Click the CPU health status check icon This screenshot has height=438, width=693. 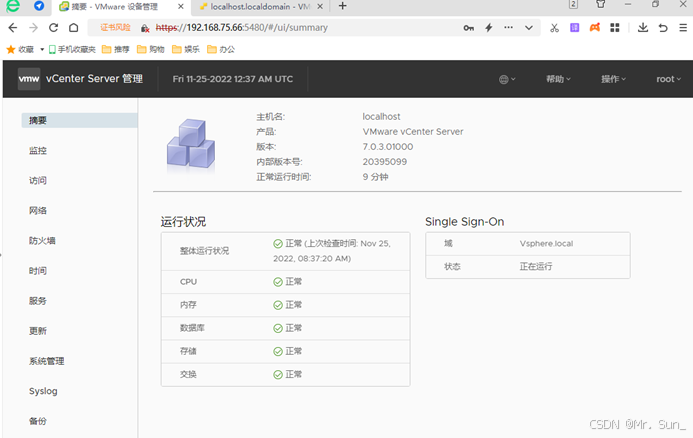coord(278,282)
